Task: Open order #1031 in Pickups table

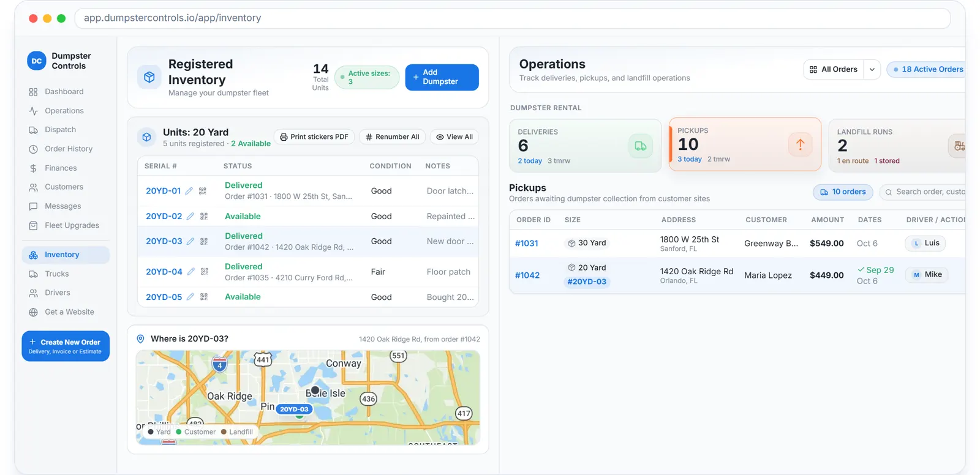Action: click(527, 244)
